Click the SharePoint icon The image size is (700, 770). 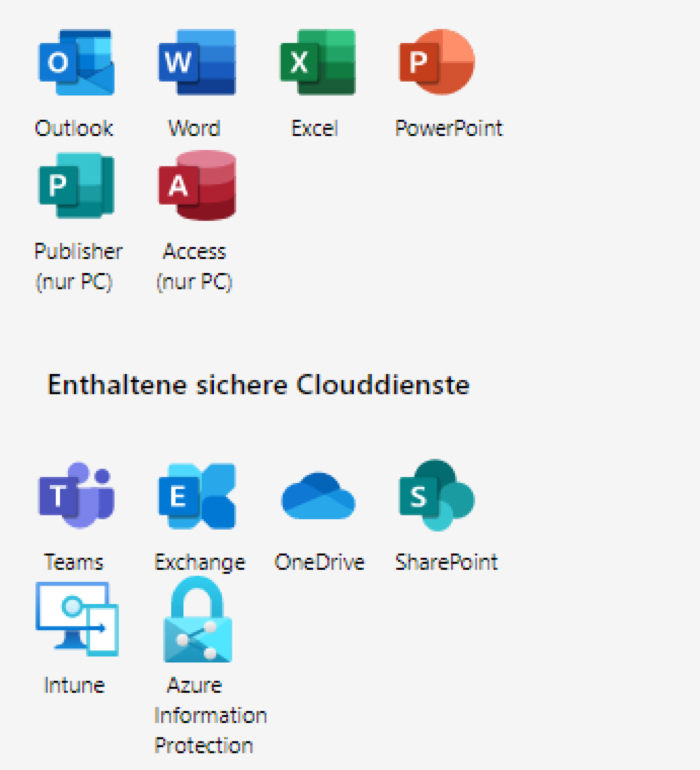[437, 495]
